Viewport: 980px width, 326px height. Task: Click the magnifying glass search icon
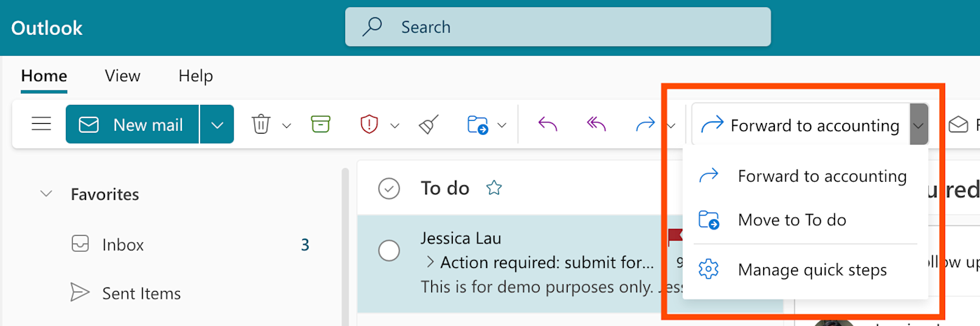click(x=372, y=27)
